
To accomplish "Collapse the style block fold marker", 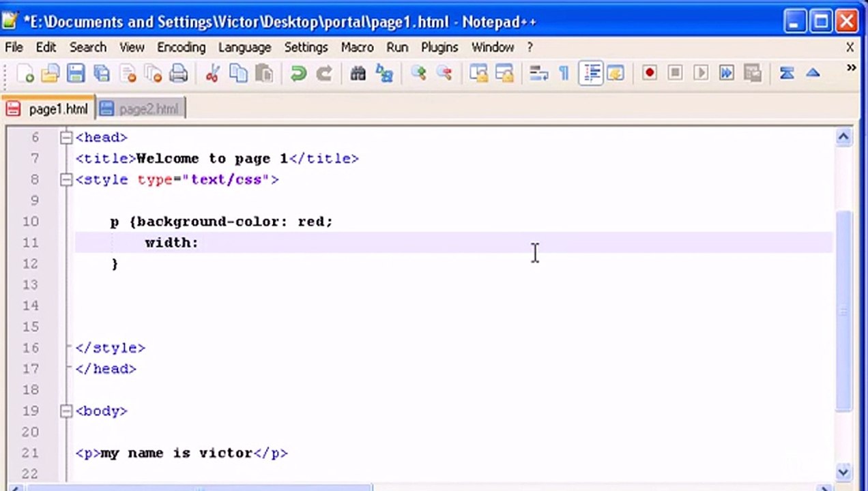I will [x=66, y=180].
